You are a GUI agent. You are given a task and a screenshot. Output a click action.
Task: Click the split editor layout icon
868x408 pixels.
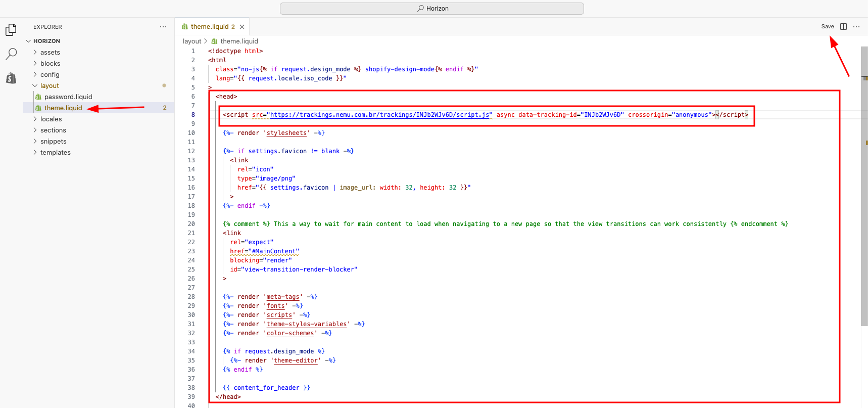(843, 27)
